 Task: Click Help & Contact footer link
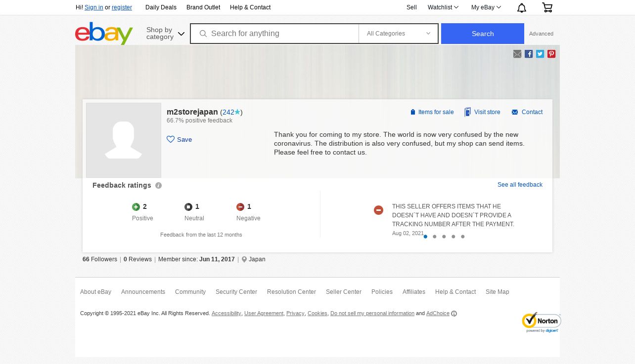point(455,292)
